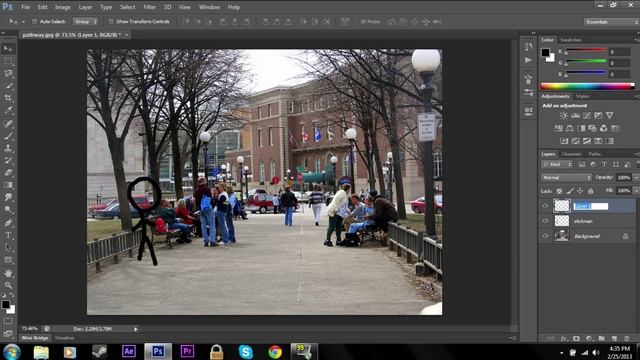Viewport: 640px width, 360px height.
Task: Click the zoom percentage field in status bar
Action: pos(30,329)
